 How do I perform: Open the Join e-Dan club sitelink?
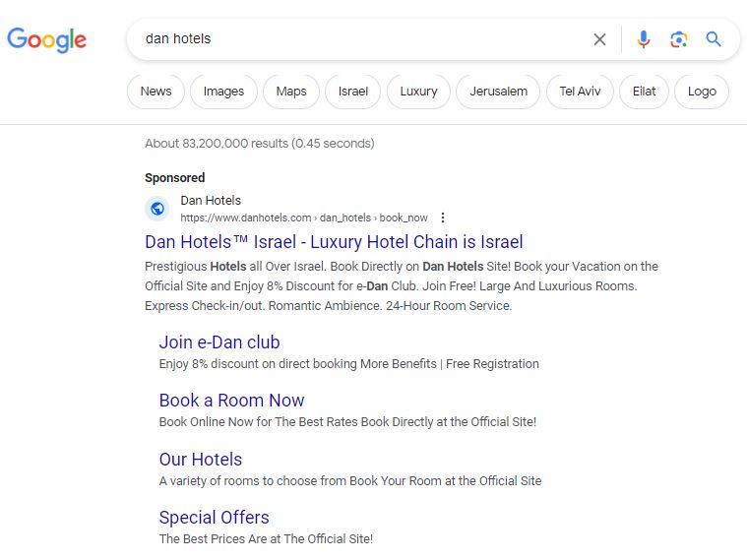coord(219,342)
